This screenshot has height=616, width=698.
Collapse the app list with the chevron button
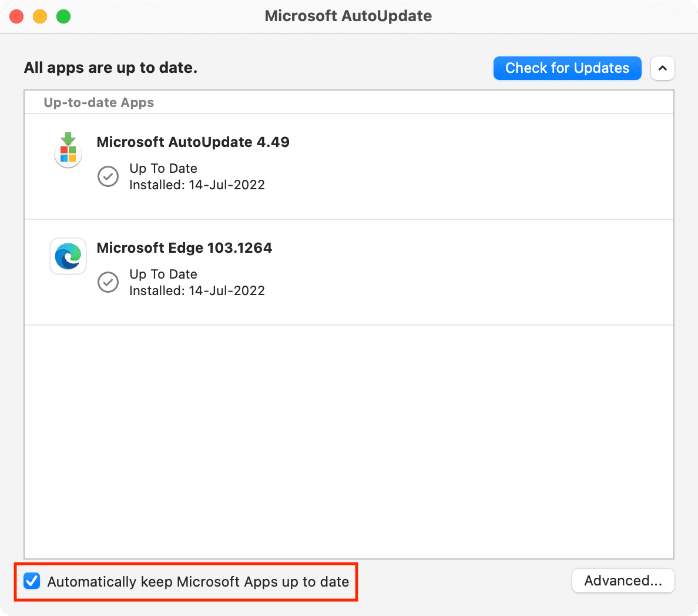[662, 68]
